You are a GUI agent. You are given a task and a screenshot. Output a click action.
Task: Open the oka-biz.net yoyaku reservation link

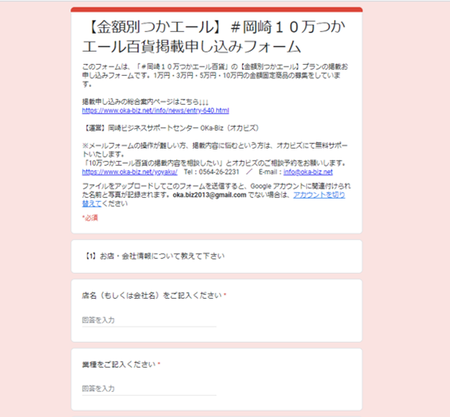[x=130, y=172]
